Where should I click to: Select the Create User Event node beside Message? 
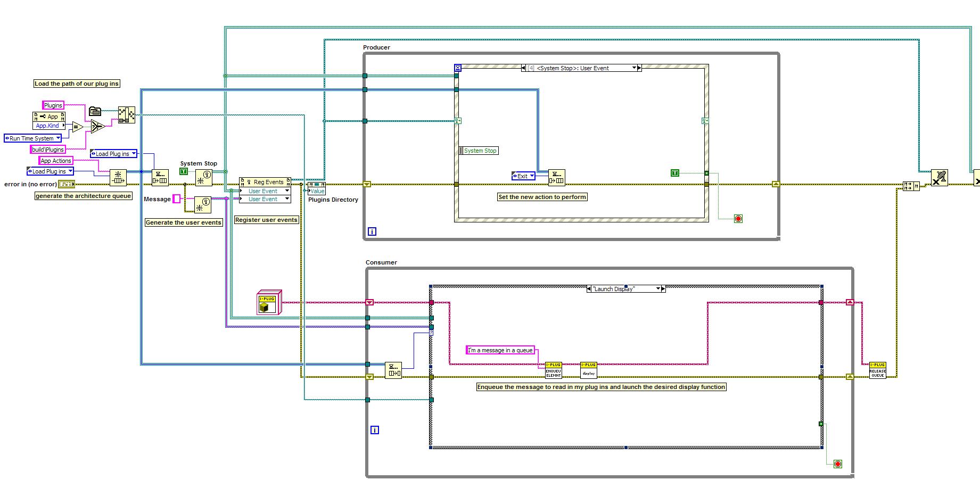tap(203, 205)
